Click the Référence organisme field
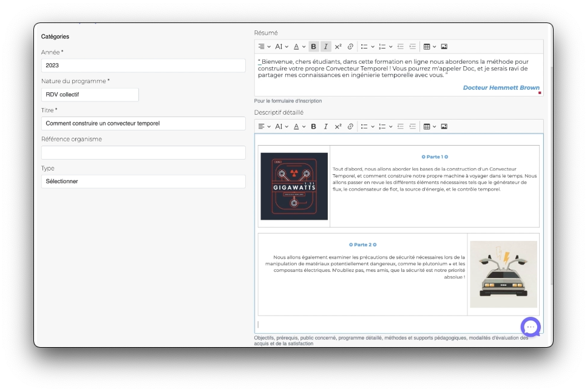Image resolution: width=587 pixels, height=392 pixels. [x=143, y=153]
